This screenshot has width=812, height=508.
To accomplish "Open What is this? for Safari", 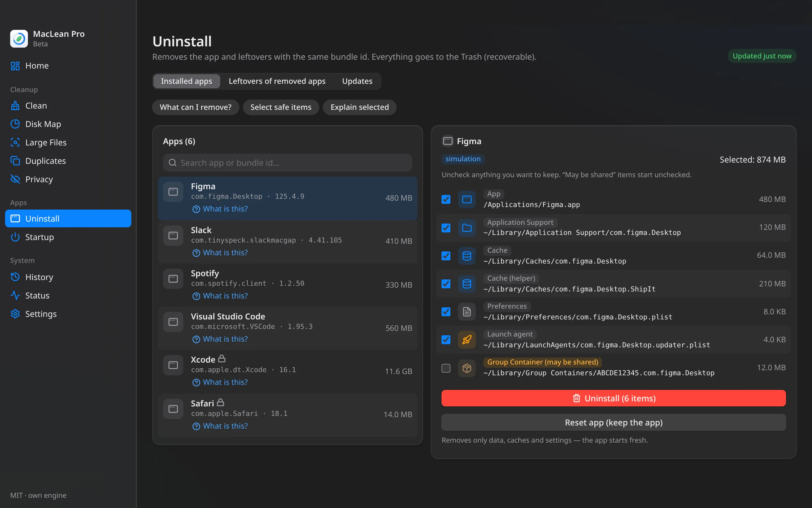I will pos(220,426).
